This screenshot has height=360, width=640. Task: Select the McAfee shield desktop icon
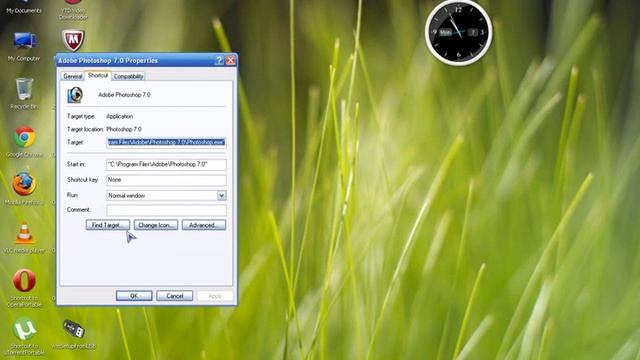pyautogui.click(x=73, y=40)
